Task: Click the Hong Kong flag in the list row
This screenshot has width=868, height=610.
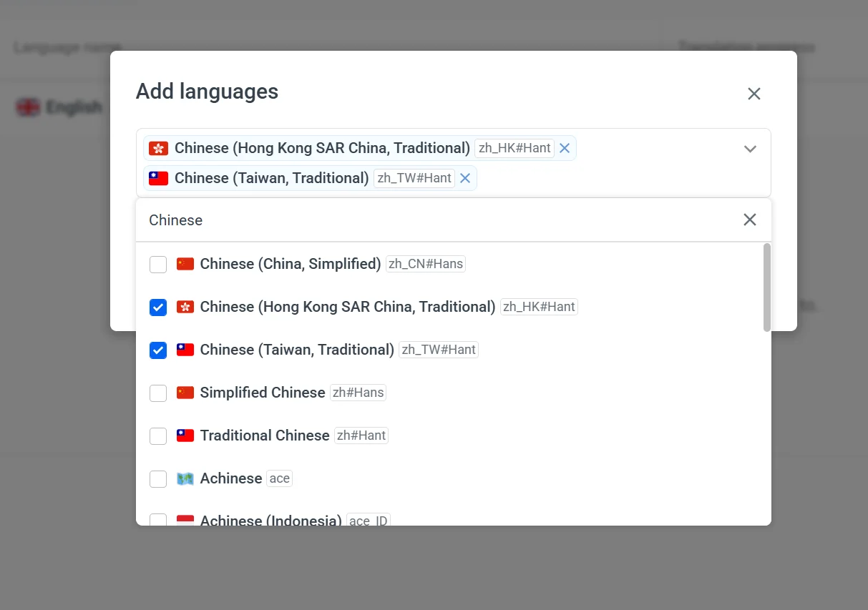Action: [x=185, y=307]
